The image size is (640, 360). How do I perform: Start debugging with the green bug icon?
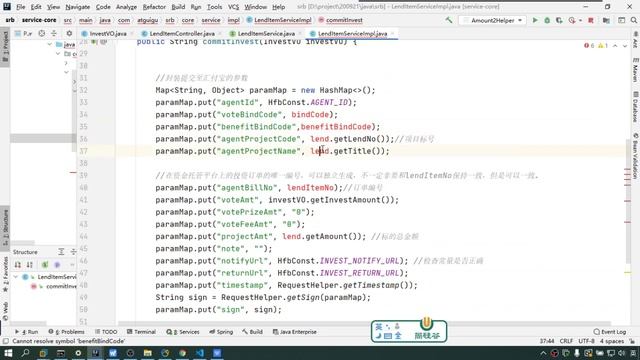[x=547, y=20]
